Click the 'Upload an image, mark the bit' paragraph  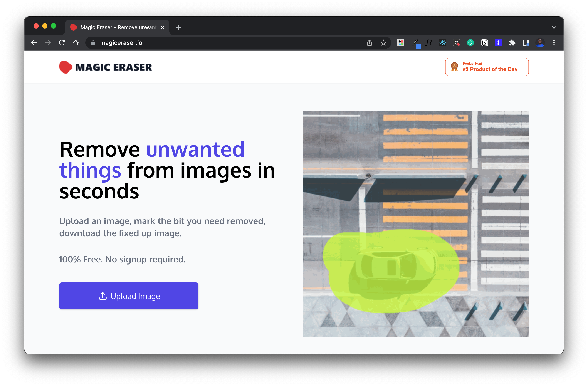tap(162, 227)
